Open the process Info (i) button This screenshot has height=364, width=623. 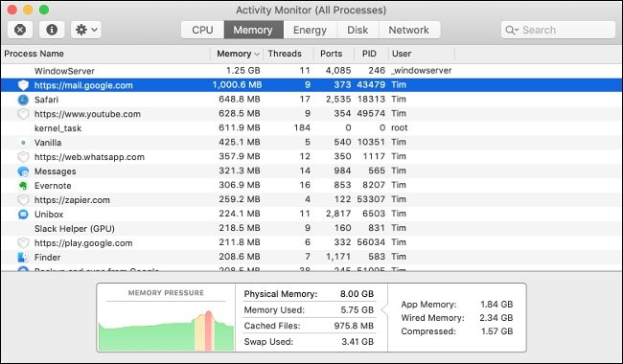coord(52,30)
